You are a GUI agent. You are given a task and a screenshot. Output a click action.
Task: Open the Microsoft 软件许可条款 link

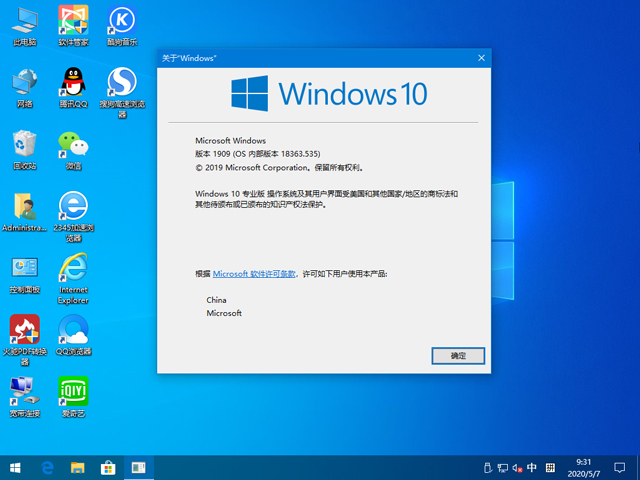(x=254, y=273)
